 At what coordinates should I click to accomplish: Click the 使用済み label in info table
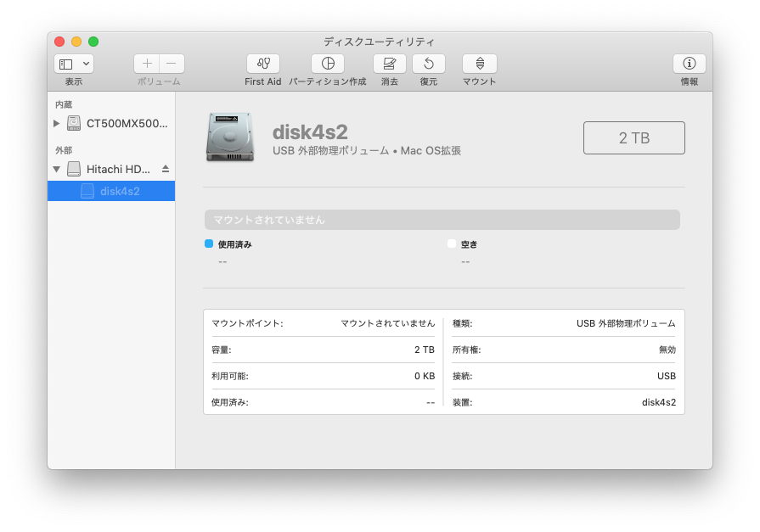pos(230,402)
